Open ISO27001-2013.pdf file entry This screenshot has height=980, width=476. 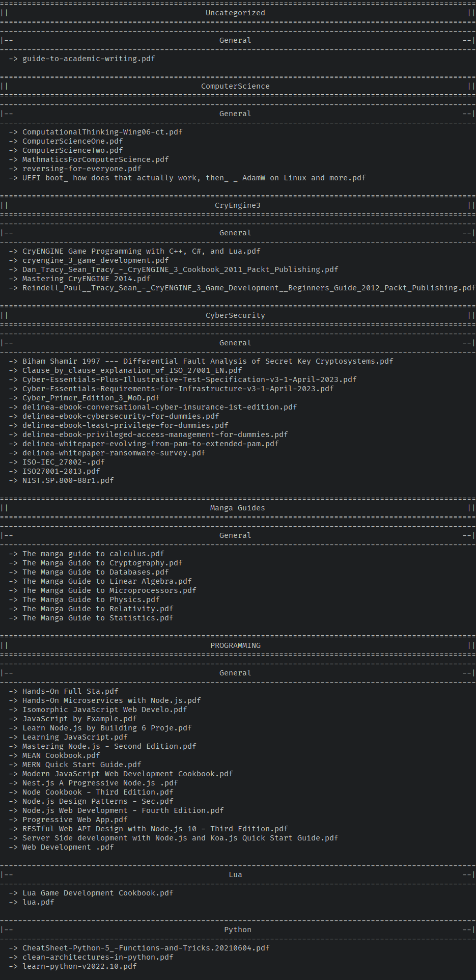tap(61, 471)
